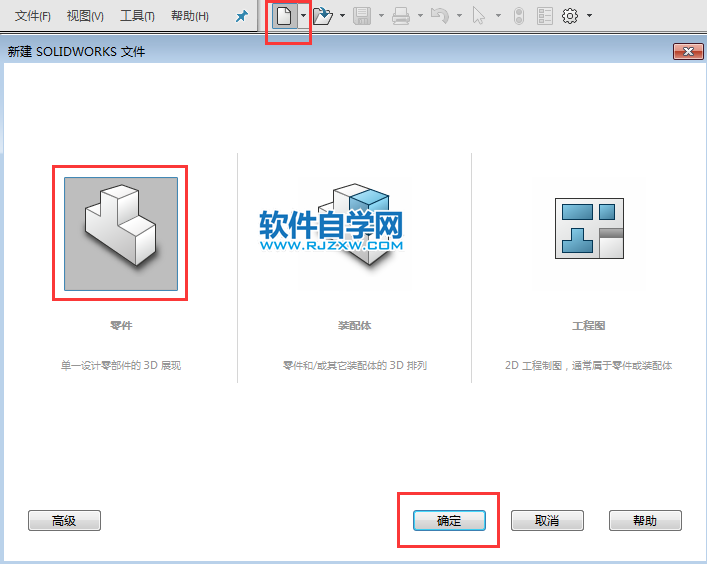Click the 零件 label text
Screen dimensions: 707x564
pyautogui.click(x=121, y=326)
